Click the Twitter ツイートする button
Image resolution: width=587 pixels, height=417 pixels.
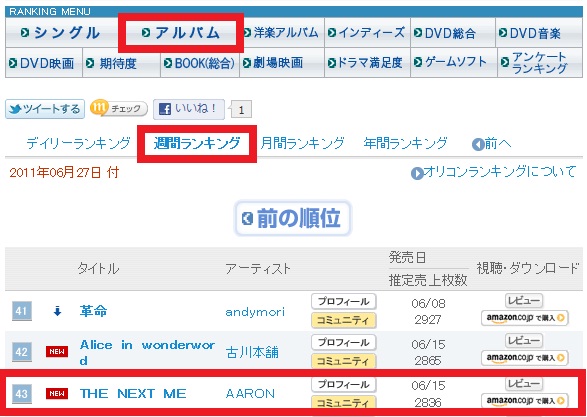[45, 109]
